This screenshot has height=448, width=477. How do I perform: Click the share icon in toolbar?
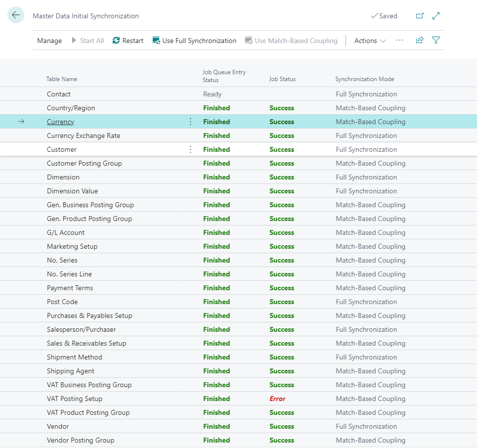pos(420,41)
